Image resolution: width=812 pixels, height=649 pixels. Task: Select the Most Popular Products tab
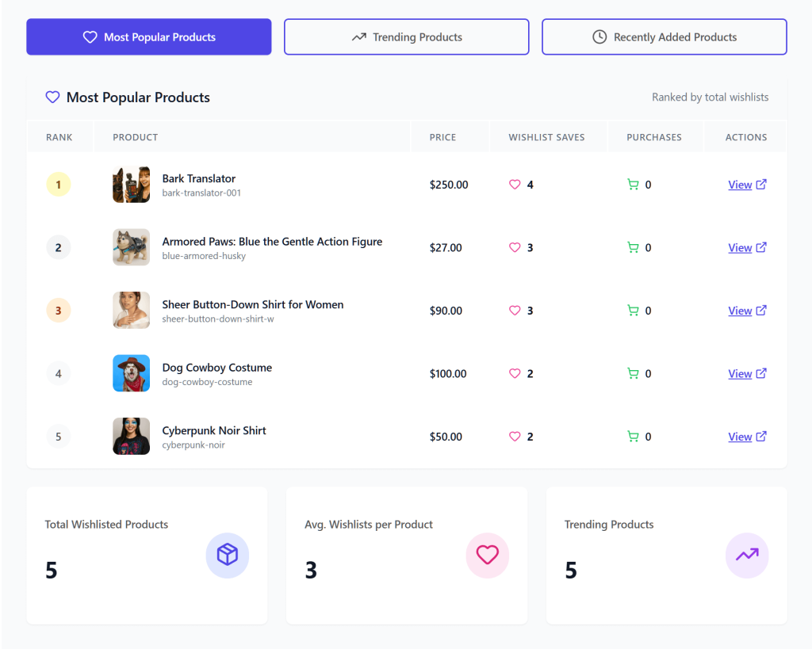tap(148, 36)
